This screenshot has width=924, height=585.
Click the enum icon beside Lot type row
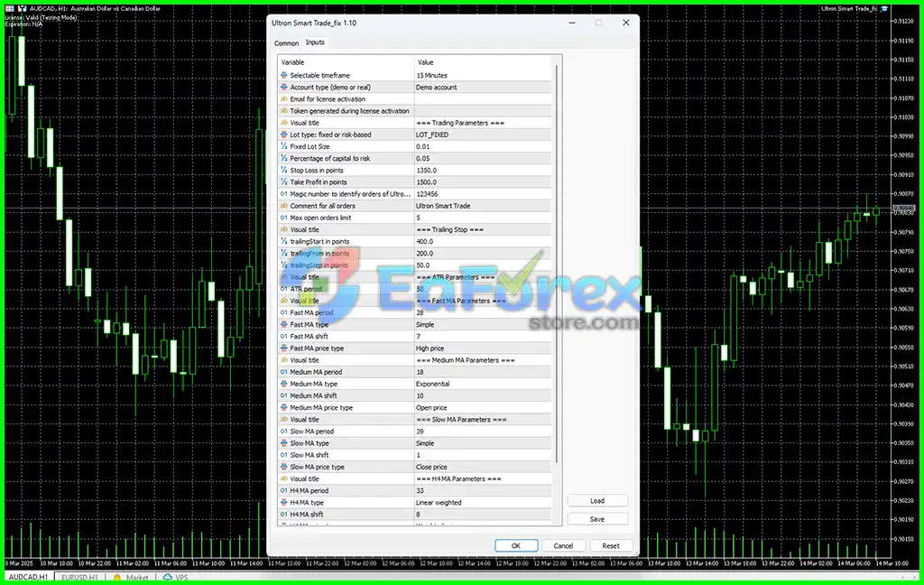pyautogui.click(x=284, y=135)
